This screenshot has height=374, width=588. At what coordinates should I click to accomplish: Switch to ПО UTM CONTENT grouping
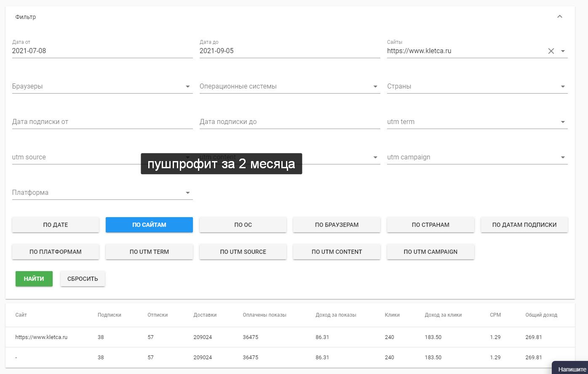[x=337, y=252]
